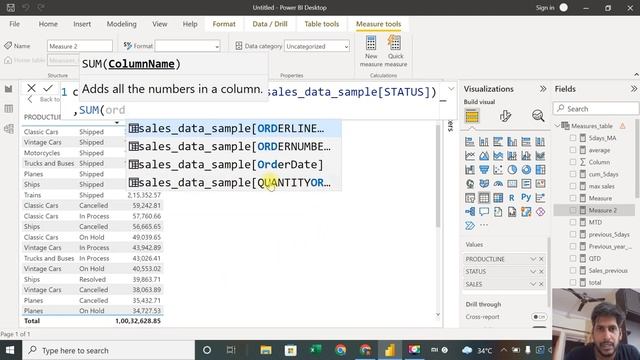Select the Area chart visual
Screen dimensions: 640x360
484,156
